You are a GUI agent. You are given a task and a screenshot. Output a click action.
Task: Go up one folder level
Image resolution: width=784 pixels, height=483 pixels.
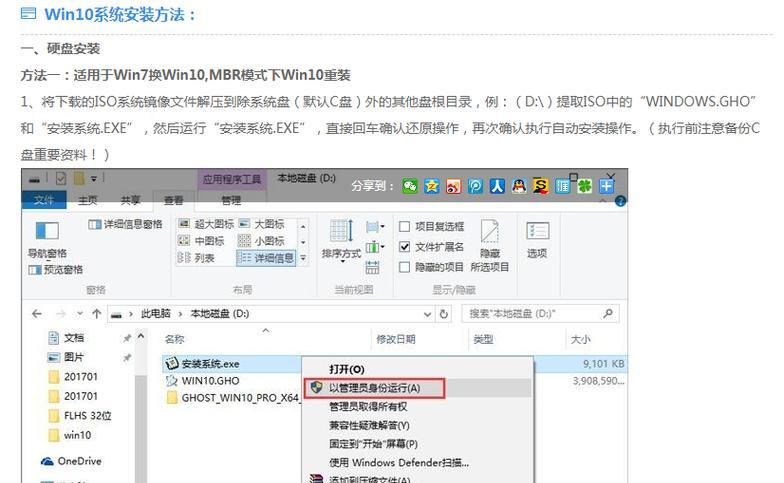click(x=96, y=314)
